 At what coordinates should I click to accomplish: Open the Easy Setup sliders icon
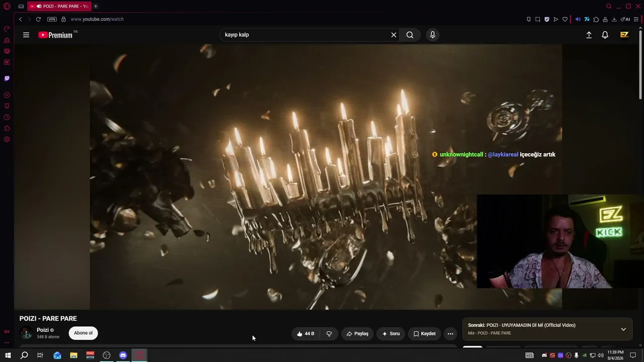coord(636,19)
